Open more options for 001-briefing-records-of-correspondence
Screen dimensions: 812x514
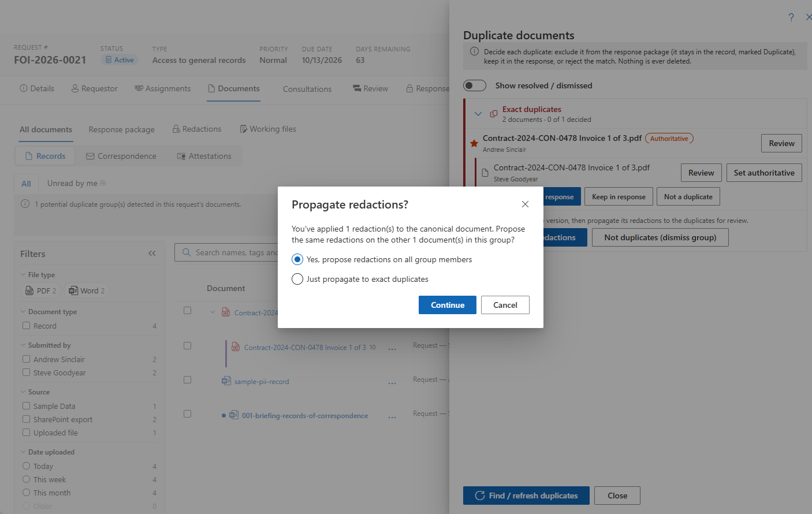[x=392, y=416]
